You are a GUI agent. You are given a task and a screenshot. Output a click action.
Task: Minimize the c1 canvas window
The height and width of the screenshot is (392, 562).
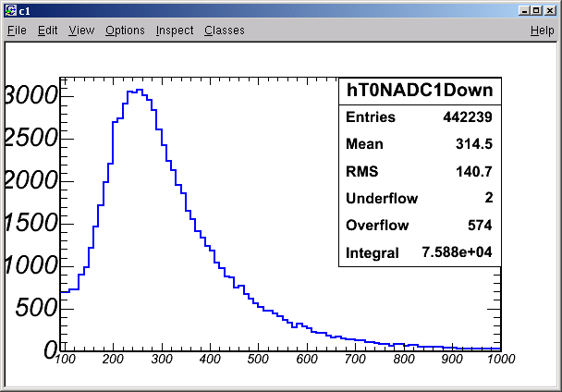pyautogui.click(x=524, y=11)
